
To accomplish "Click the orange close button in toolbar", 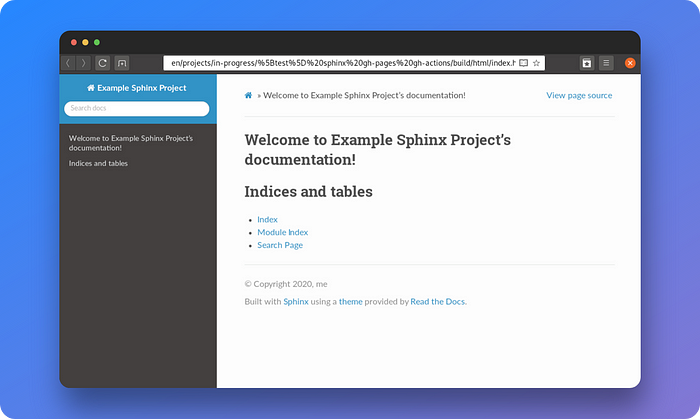I will tap(630, 63).
